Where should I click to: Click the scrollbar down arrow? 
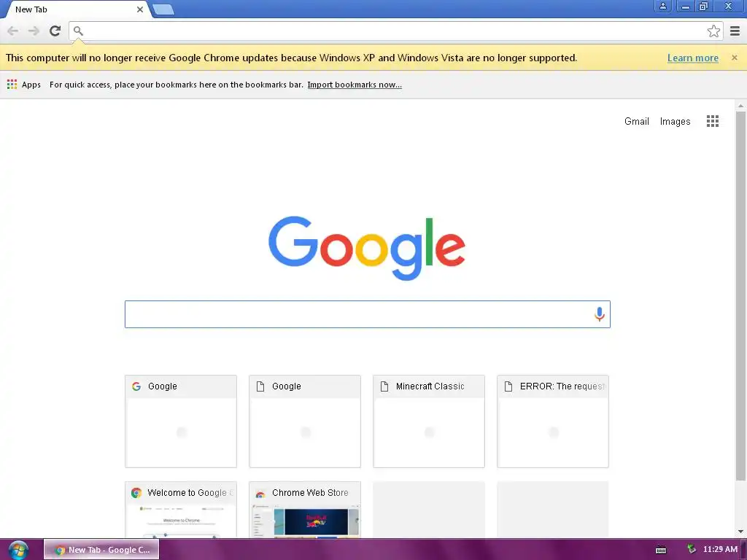click(740, 532)
